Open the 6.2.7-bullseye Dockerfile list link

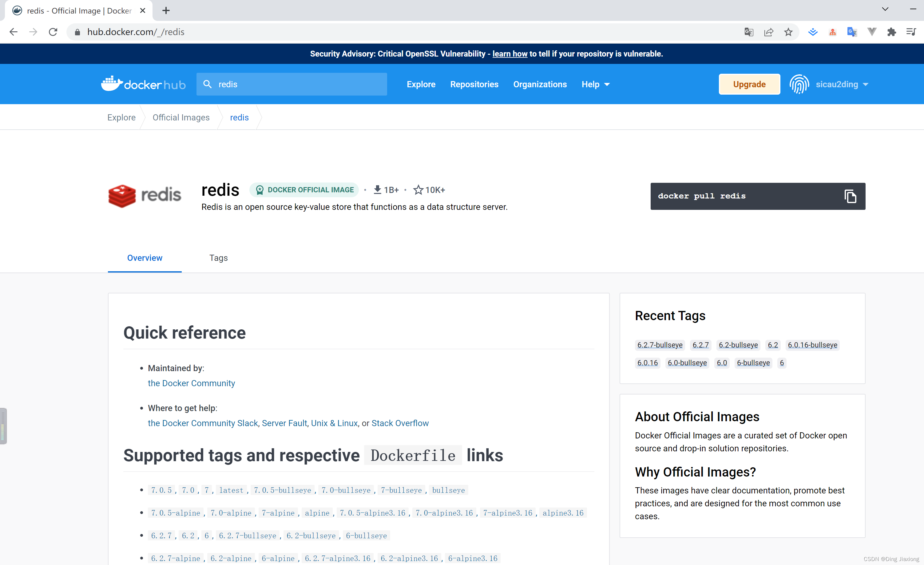tap(248, 536)
